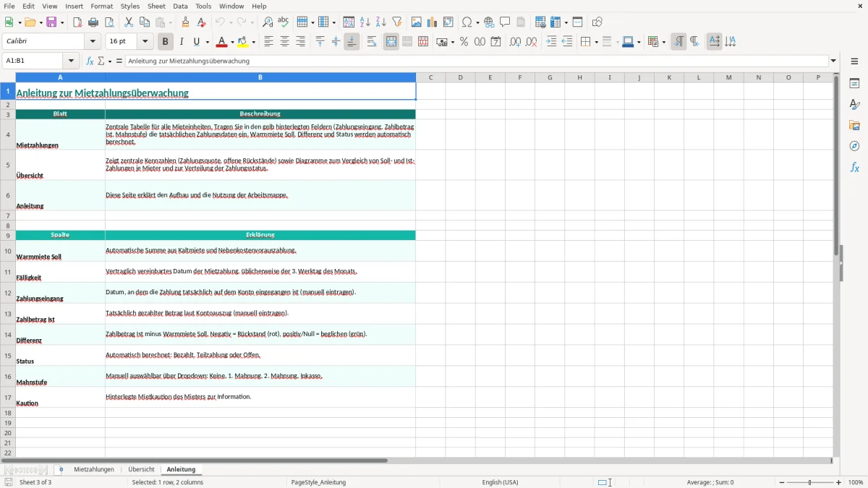This screenshot has width=868, height=488.
Task: Open the Name Box dropdown arrow
Action: [x=71, y=61]
